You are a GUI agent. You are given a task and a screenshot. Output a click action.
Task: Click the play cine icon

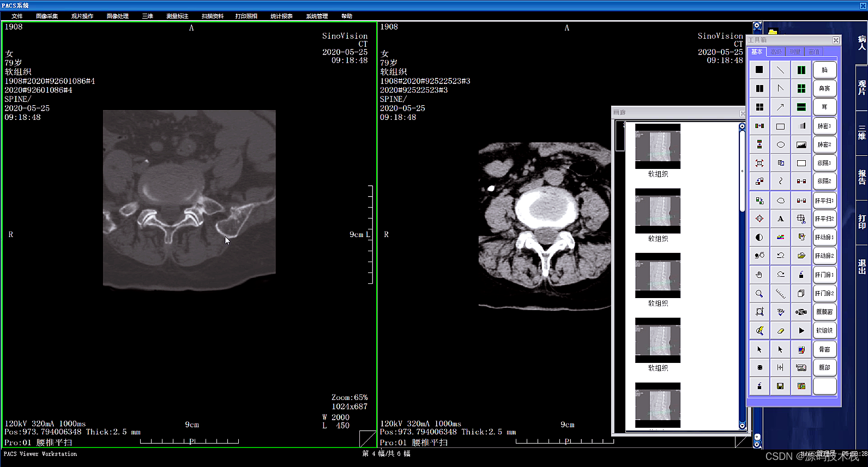click(x=801, y=330)
